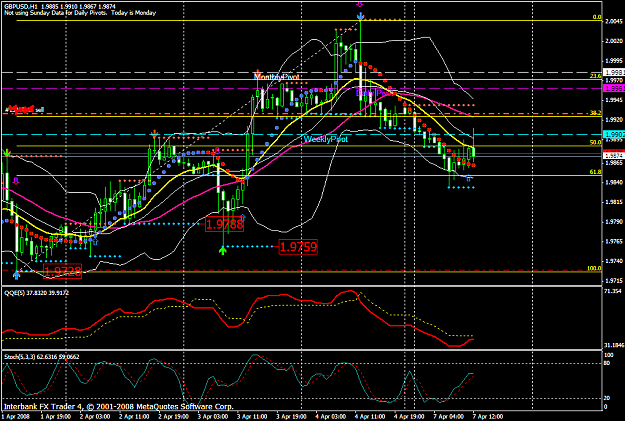The image size is (625, 421).
Task: Click blue up arrow beside 1.9728 label
Action: tap(16, 274)
